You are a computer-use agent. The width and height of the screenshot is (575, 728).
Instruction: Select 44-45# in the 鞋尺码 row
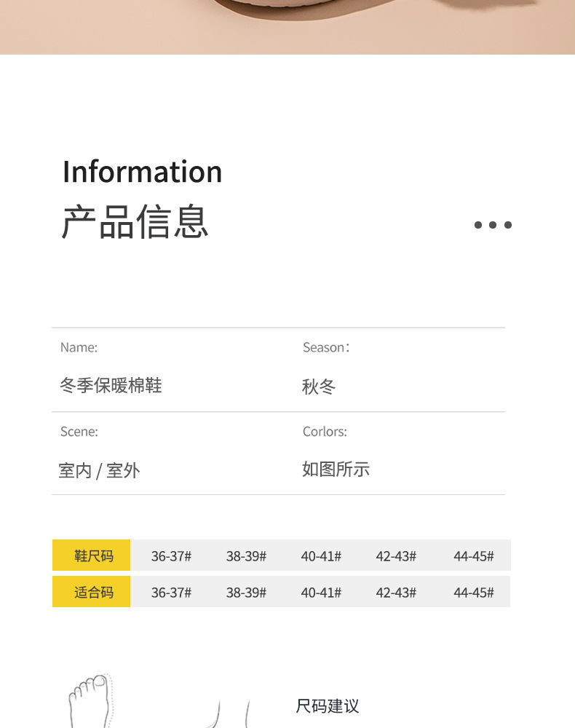point(473,556)
